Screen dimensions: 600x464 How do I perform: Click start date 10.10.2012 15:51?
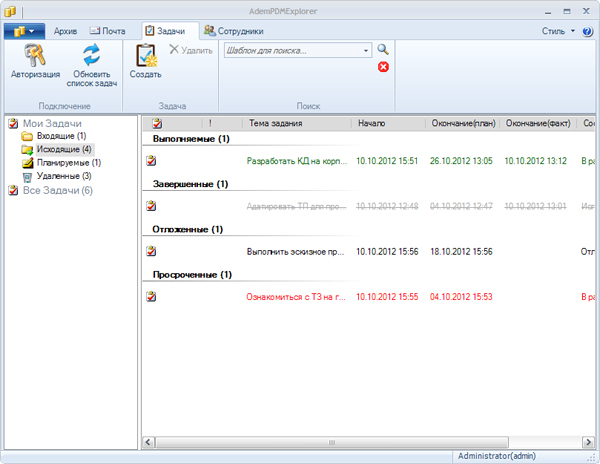pyautogui.click(x=387, y=161)
